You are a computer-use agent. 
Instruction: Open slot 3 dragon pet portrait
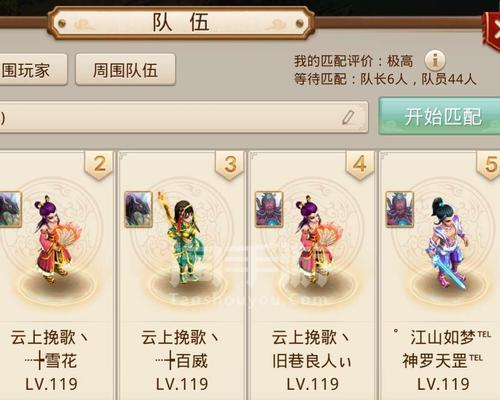click(138, 210)
